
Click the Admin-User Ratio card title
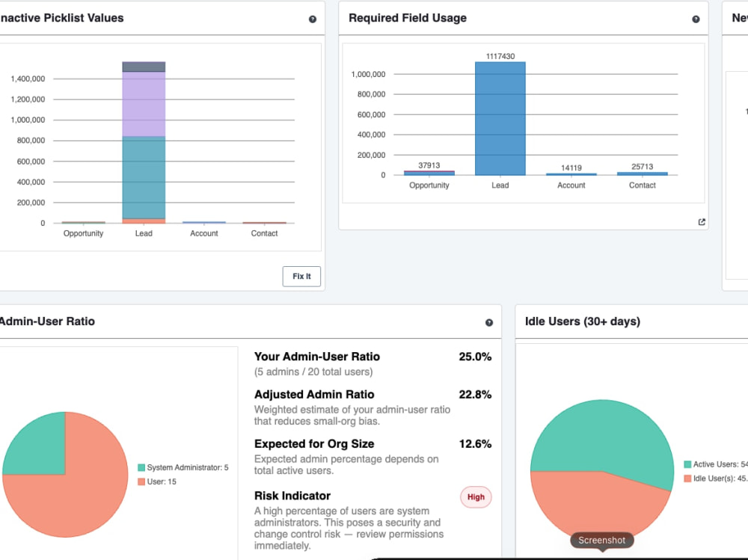click(46, 321)
